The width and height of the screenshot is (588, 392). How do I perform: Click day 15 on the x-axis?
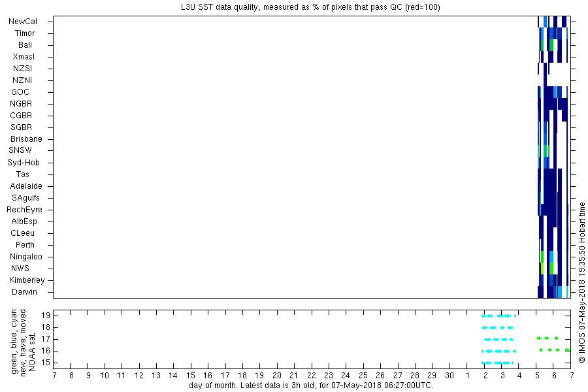click(191, 376)
